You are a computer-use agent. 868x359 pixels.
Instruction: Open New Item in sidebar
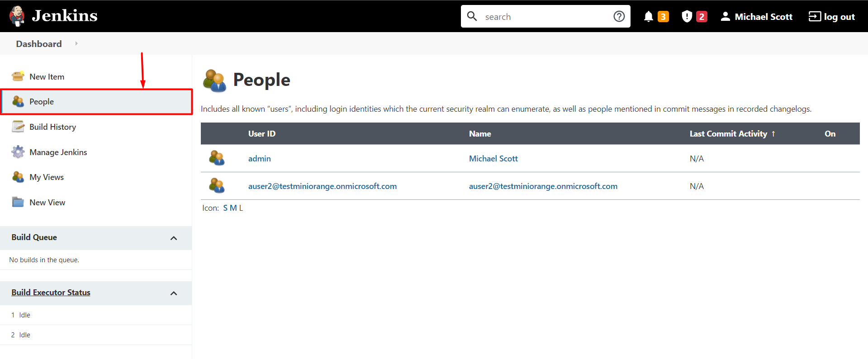tap(47, 77)
